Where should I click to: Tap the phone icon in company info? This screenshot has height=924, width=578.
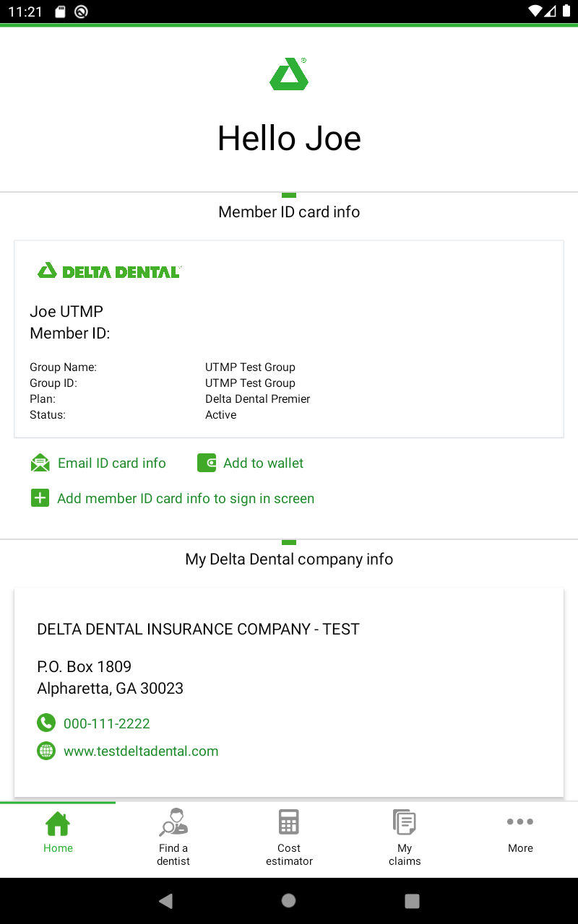point(46,723)
